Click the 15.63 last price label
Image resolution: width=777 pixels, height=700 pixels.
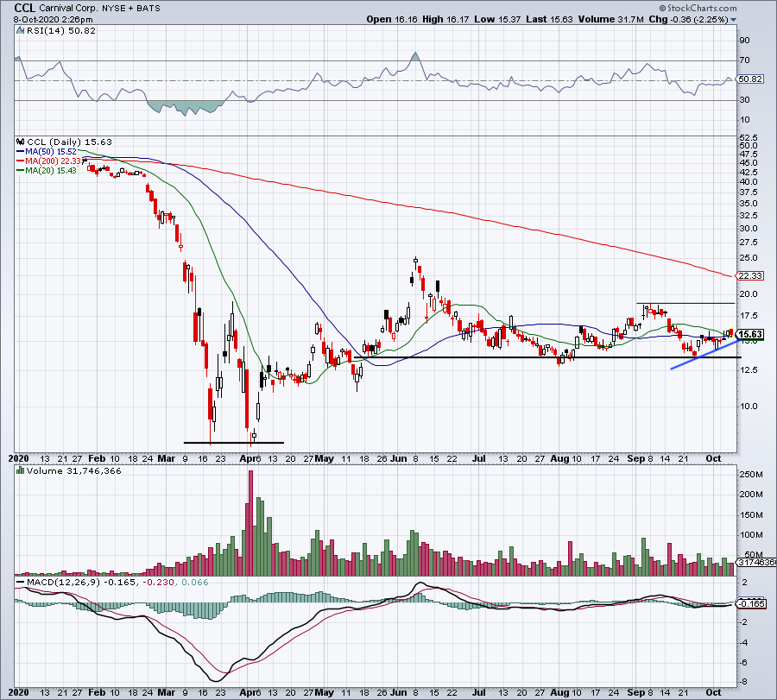[751, 334]
